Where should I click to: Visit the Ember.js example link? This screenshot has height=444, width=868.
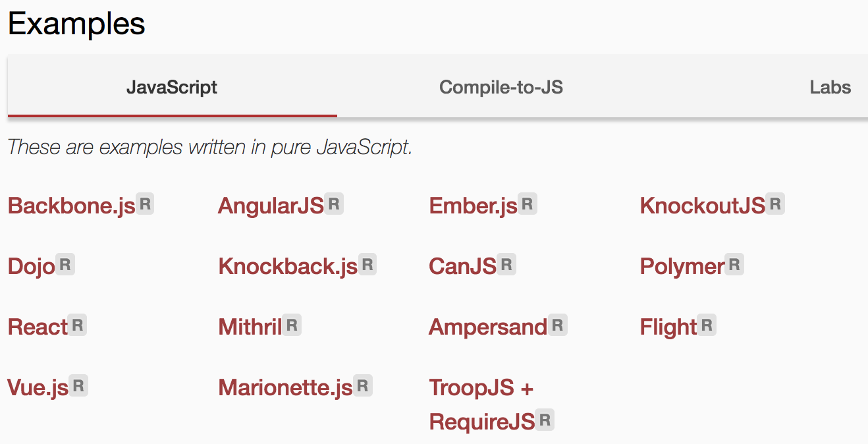click(x=473, y=206)
